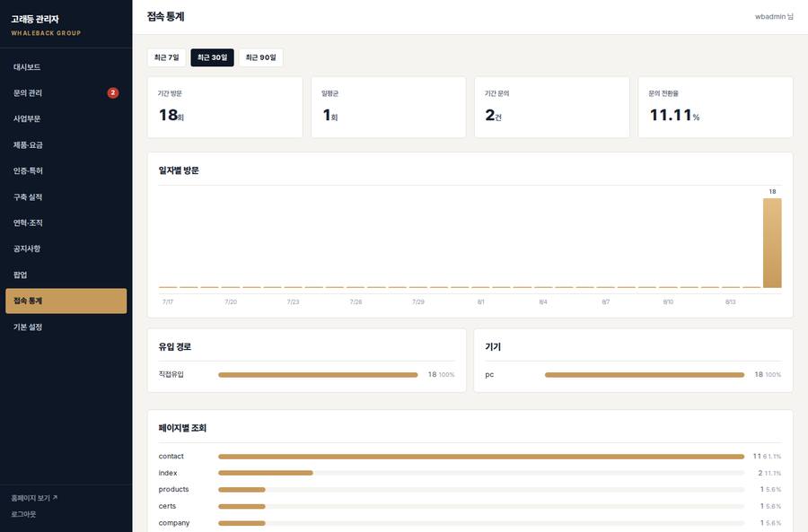Switch to 최근 7일 period tab
Viewport: 808px width, 532px height.
[x=166, y=57]
